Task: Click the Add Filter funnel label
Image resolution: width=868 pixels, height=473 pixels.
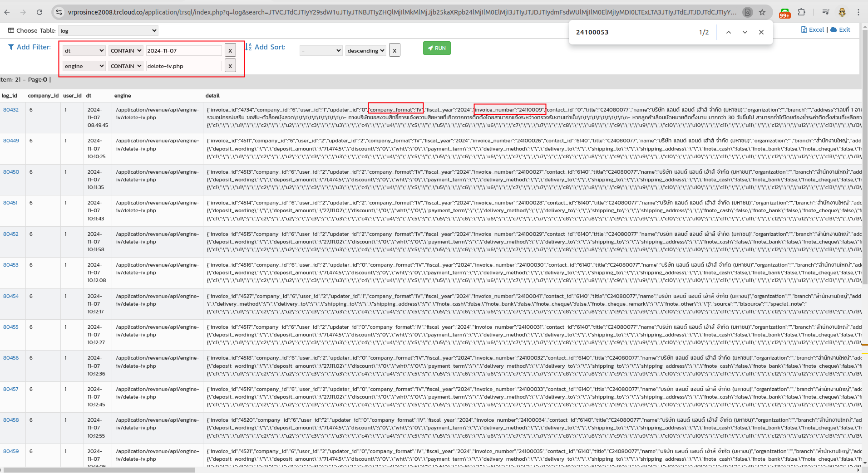Action: [30, 47]
